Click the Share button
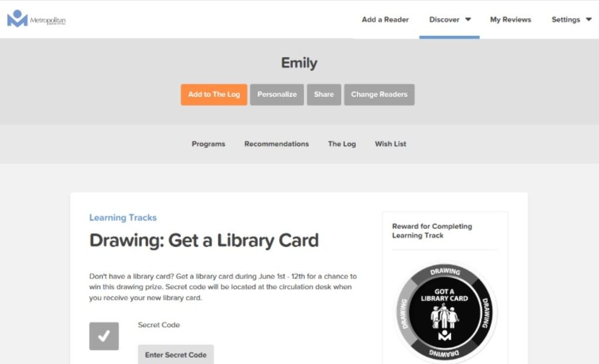599x364 pixels. (x=324, y=95)
